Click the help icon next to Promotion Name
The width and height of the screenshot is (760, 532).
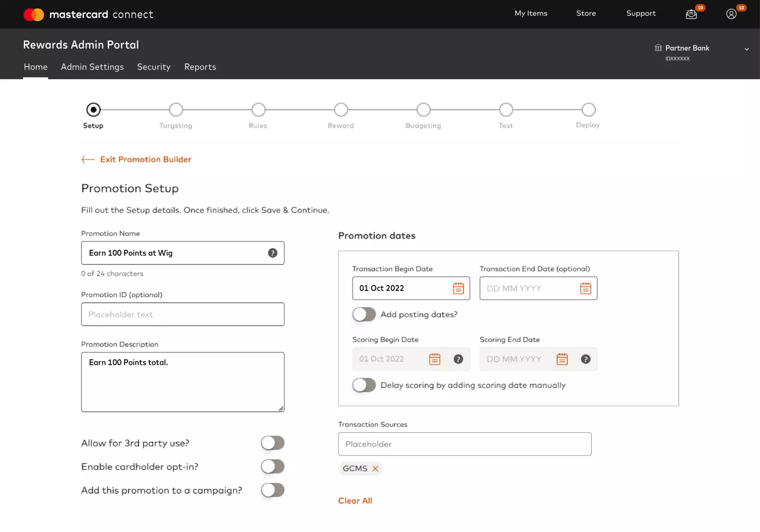click(x=273, y=253)
